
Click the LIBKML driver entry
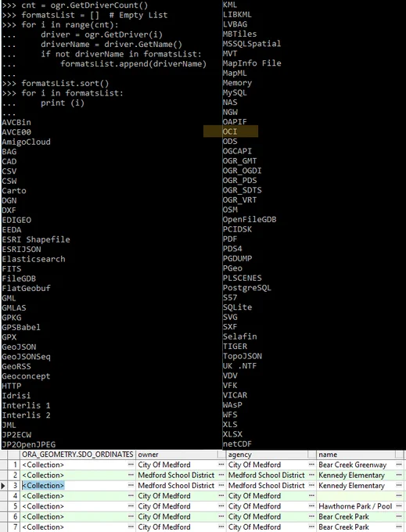click(237, 15)
